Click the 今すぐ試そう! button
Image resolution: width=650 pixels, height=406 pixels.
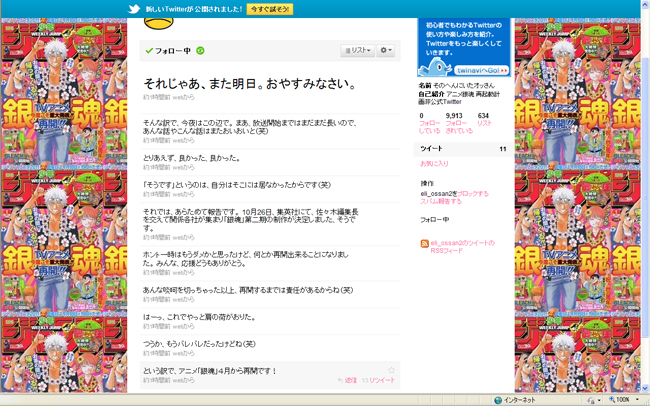pyautogui.click(x=270, y=9)
